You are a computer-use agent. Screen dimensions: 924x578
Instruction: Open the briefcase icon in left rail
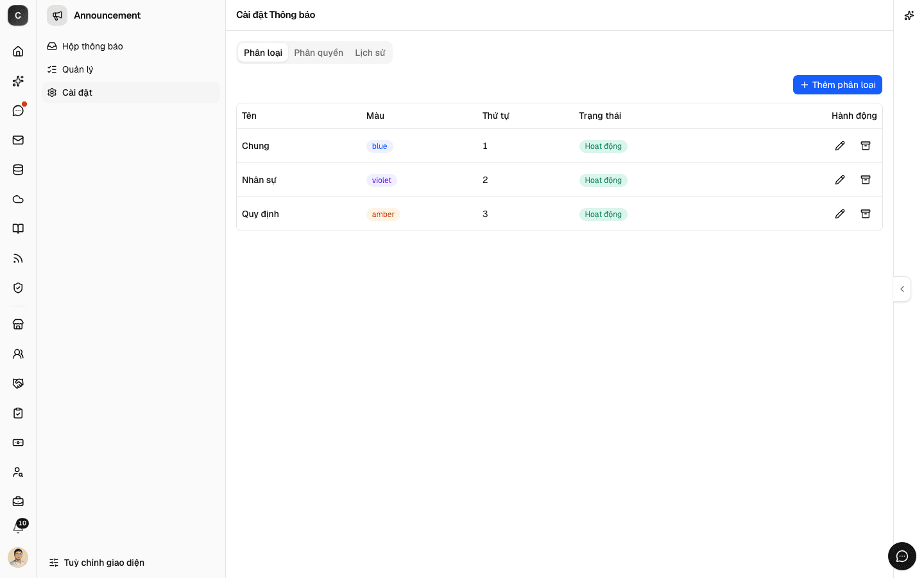point(18,502)
